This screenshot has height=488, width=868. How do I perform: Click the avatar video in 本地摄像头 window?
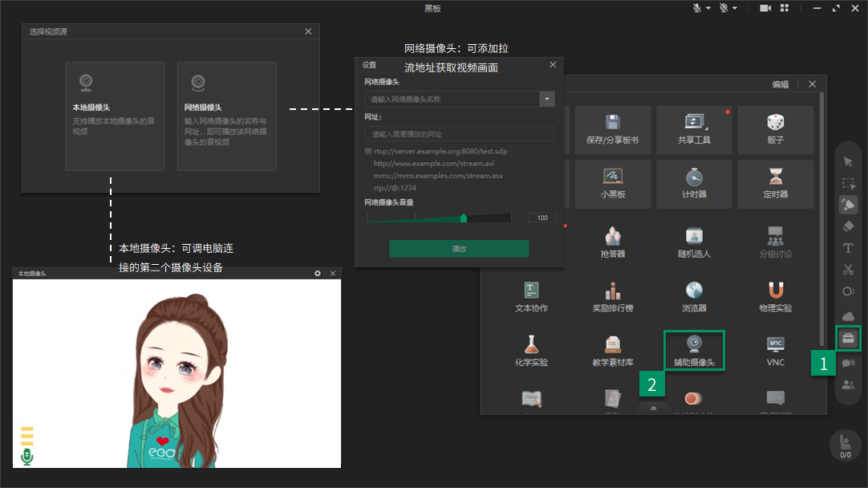pyautogui.click(x=176, y=373)
